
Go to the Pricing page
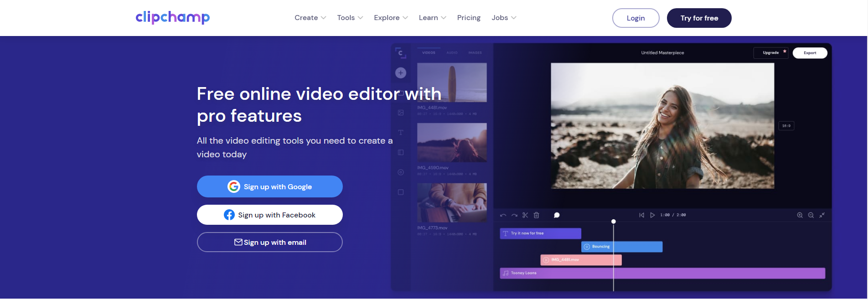point(469,18)
